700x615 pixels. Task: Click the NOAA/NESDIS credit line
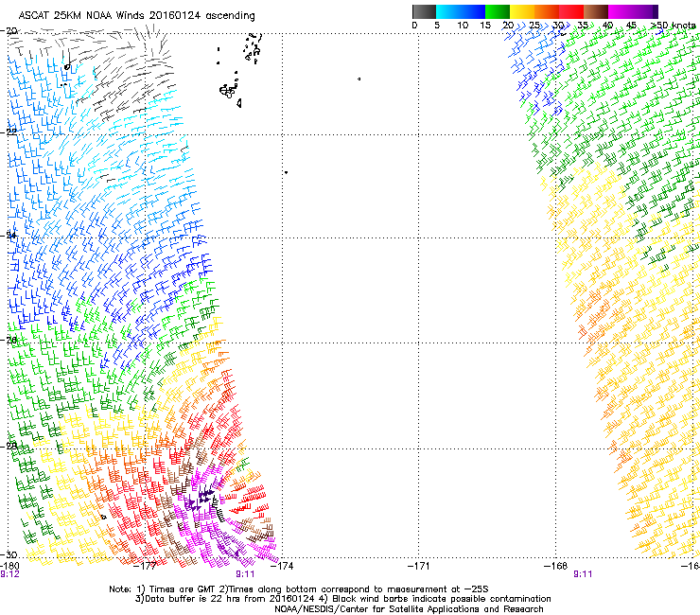click(409, 609)
